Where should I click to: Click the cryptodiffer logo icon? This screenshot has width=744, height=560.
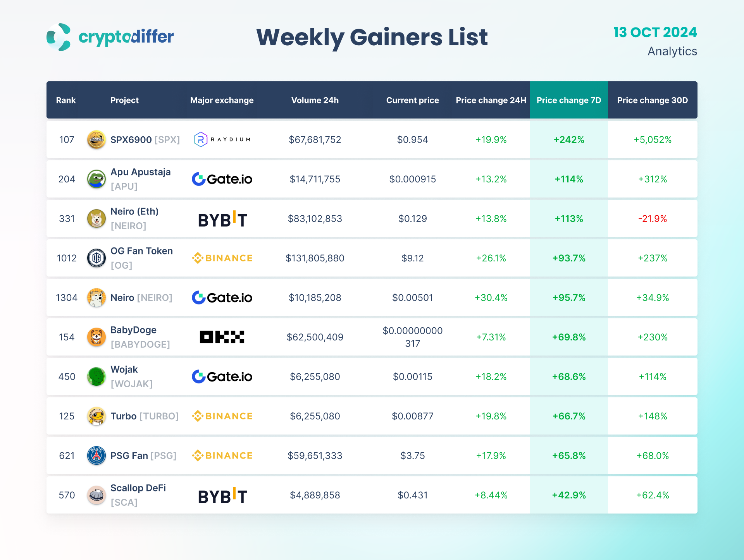tap(59, 37)
